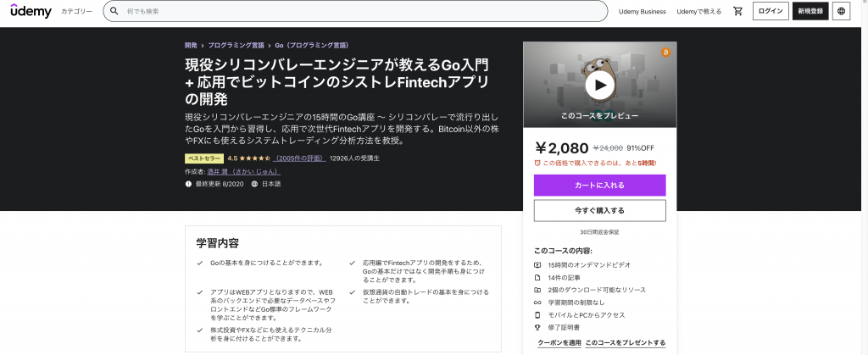868x355 pixels.
Task: Click the 学習内容 heading
Action: point(218,243)
